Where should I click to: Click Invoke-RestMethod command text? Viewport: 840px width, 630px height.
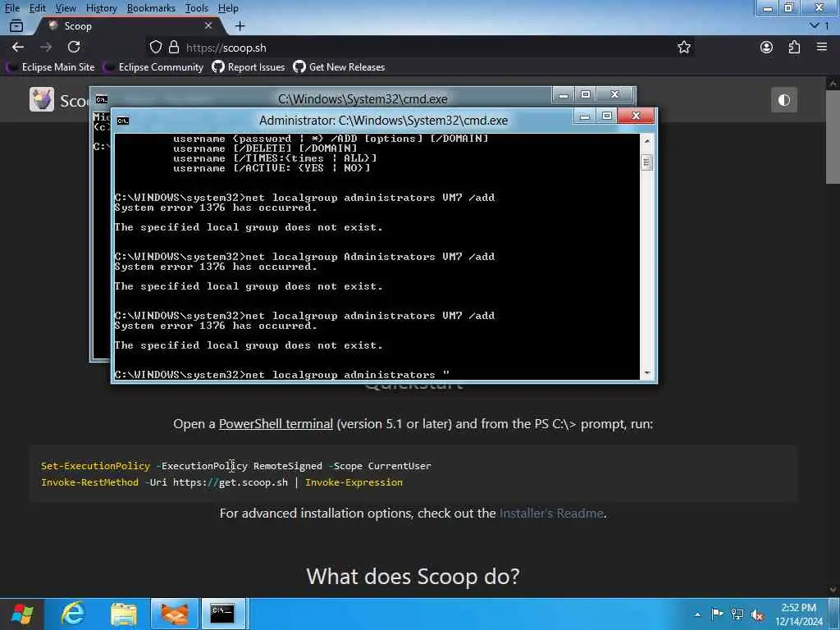(89, 482)
